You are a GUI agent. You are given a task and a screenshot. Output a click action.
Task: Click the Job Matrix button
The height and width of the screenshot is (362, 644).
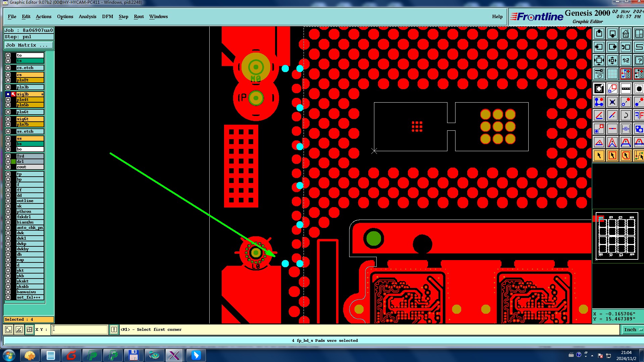click(29, 45)
